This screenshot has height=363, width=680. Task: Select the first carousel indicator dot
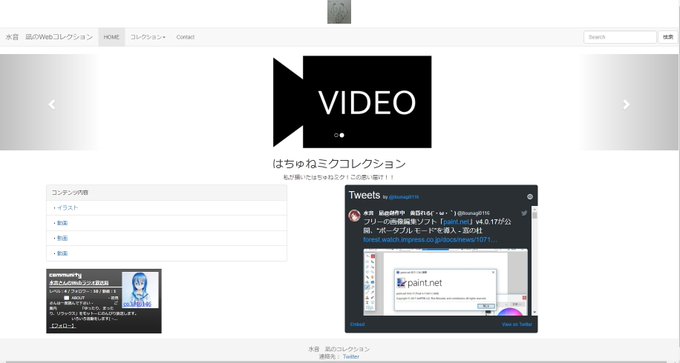[336, 135]
